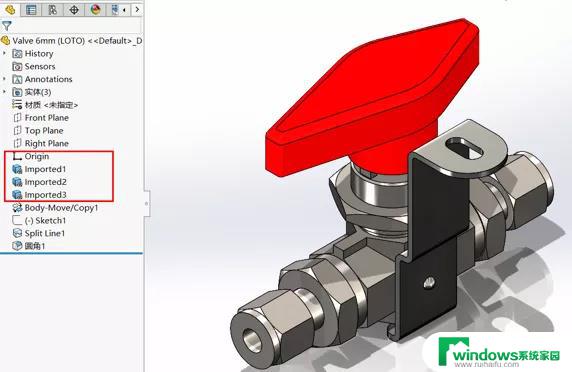Click the Sketch1 sketch icon

[x=17, y=220]
